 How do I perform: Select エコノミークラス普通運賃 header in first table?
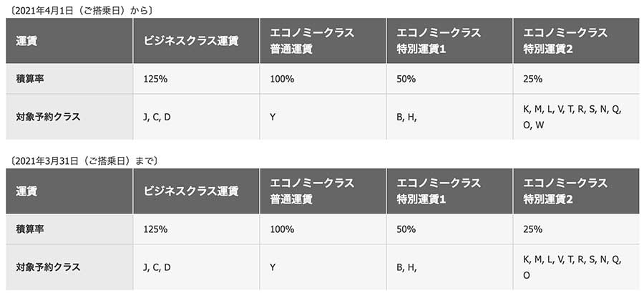tap(323, 41)
